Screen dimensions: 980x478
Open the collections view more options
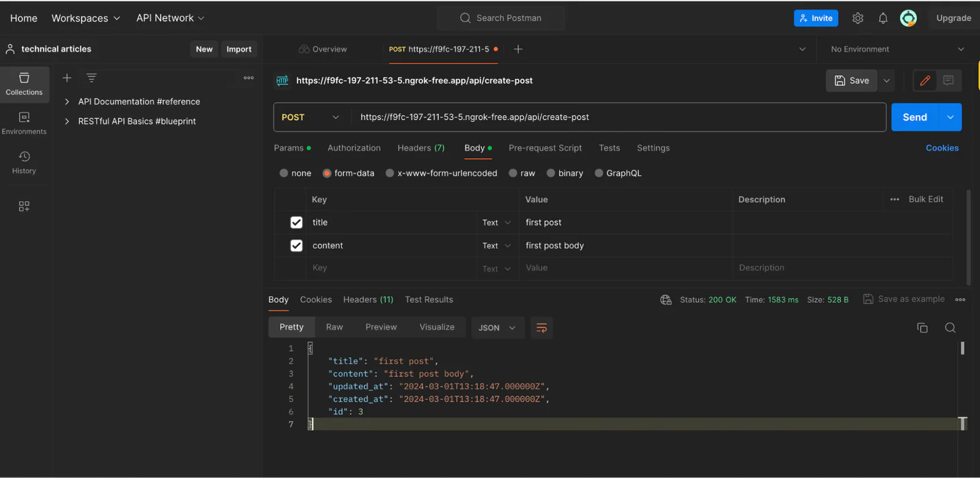point(249,78)
